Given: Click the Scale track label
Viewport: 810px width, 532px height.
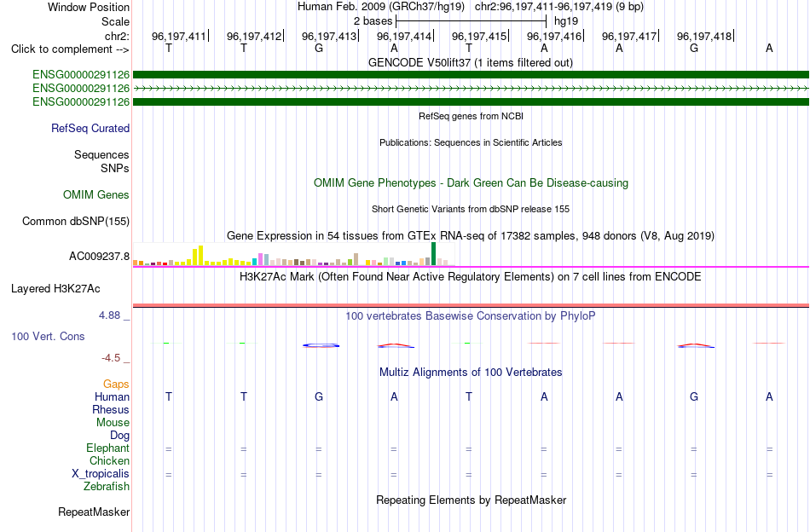Looking at the screenshot, I should click(115, 21).
